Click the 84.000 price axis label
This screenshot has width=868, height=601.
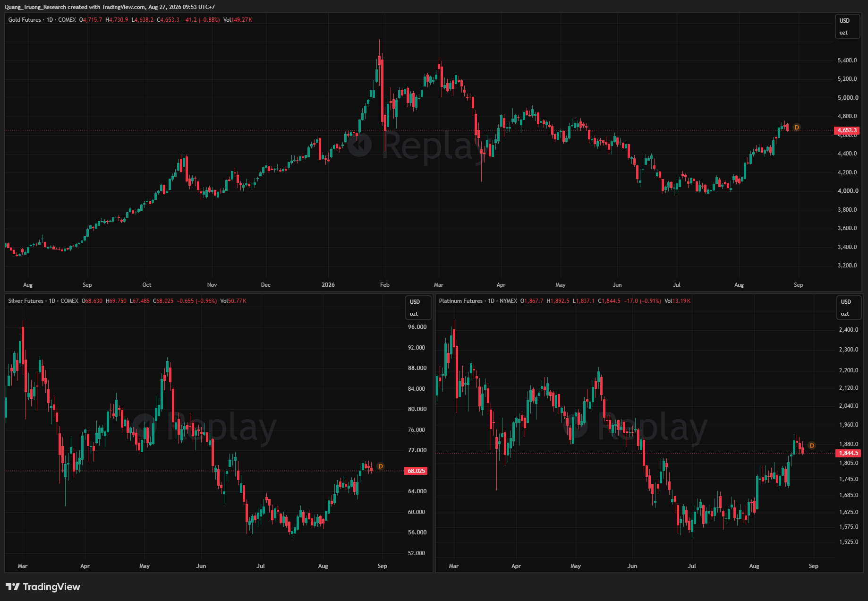[417, 389]
